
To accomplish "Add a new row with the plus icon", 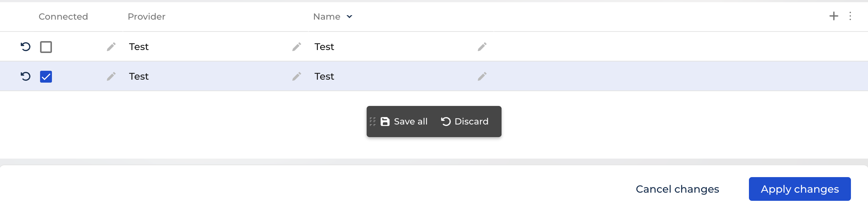I will (x=834, y=16).
